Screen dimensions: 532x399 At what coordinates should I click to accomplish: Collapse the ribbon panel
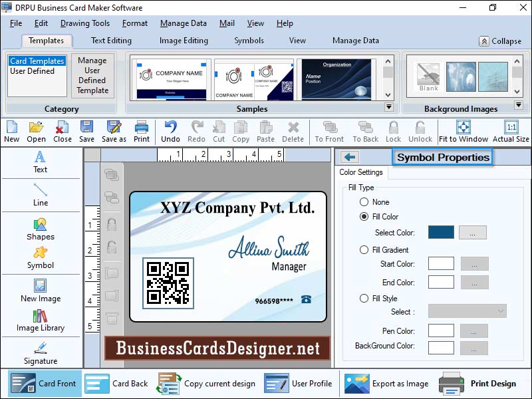497,41
